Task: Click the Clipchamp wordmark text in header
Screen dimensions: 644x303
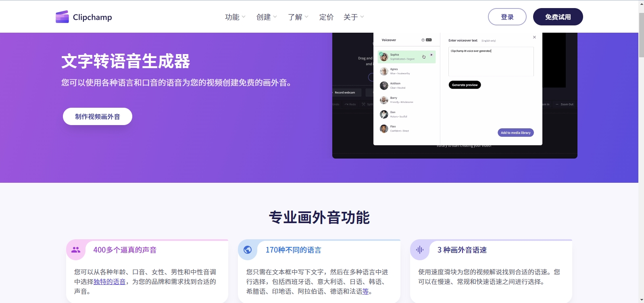Action: (92, 17)
